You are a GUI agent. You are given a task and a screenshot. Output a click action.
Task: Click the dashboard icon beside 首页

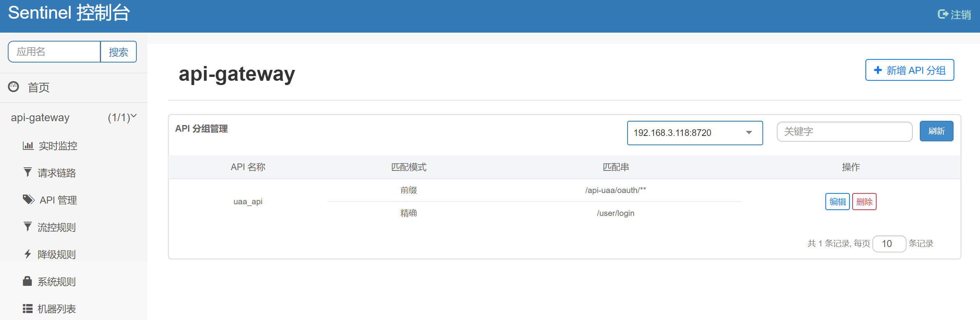[14, 87]
